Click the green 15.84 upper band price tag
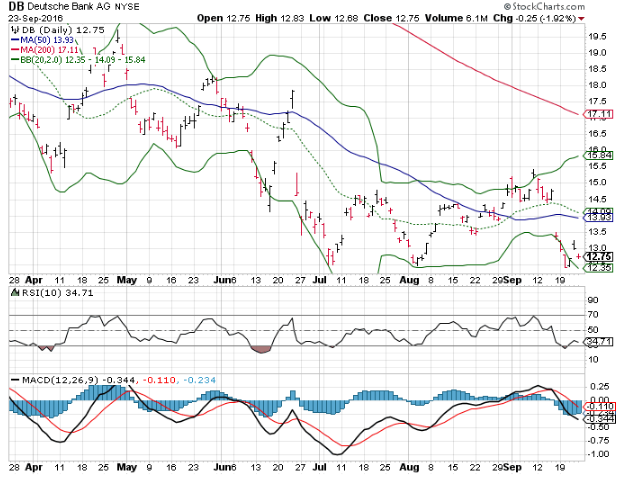Viewport: 622px width, 477px height. [x=598, y=155]
